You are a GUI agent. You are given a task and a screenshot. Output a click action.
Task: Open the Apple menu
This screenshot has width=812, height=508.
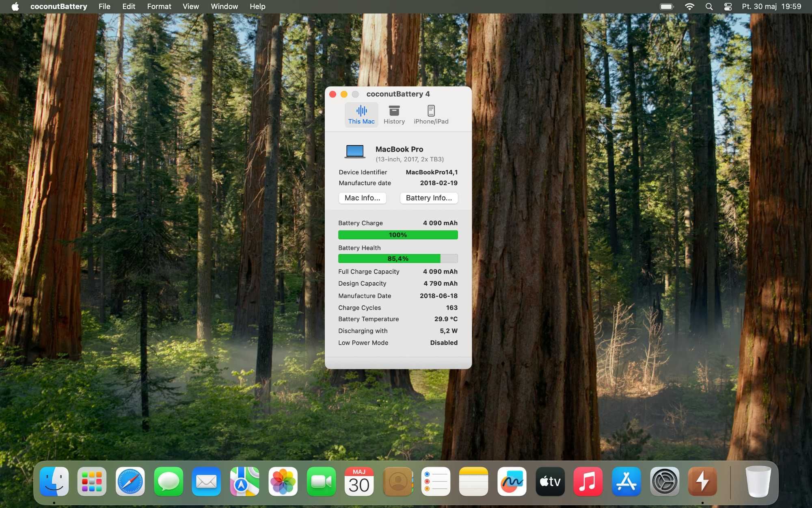point(15,7)
